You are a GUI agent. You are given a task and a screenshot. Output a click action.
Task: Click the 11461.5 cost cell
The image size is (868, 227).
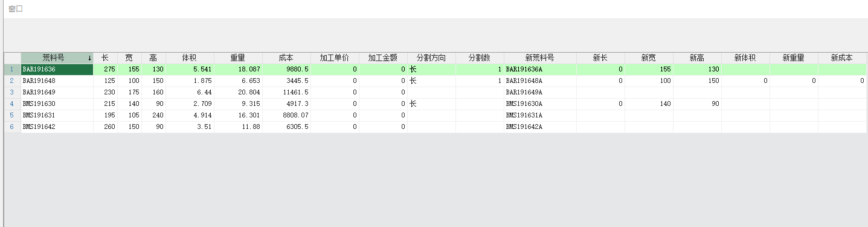(287, 93)
